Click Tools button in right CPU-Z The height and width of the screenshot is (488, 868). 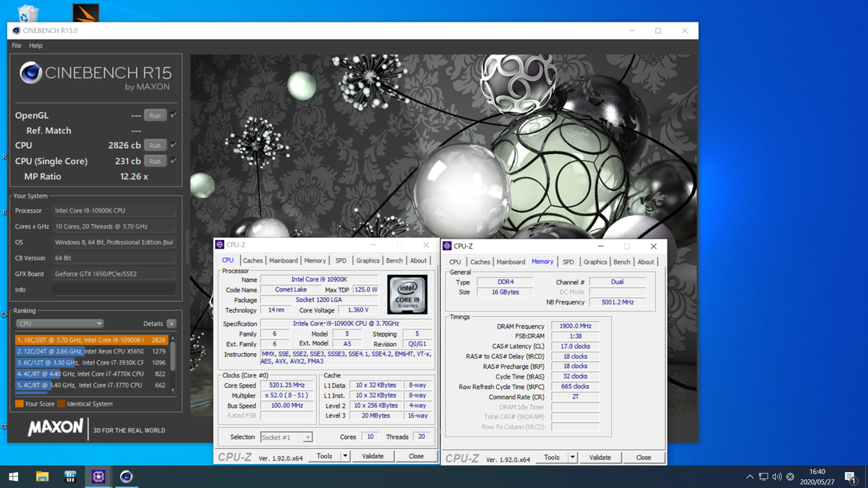(x=552, y=458)
